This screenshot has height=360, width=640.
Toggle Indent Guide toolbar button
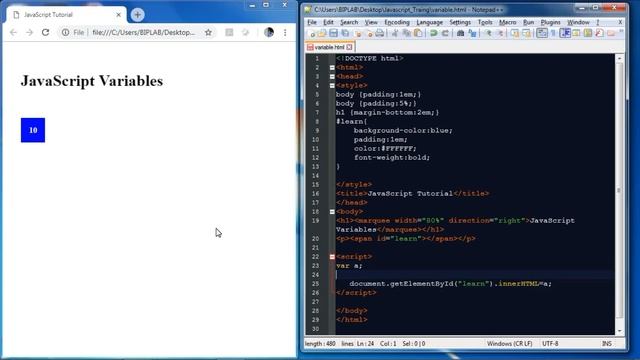point(565,33)
